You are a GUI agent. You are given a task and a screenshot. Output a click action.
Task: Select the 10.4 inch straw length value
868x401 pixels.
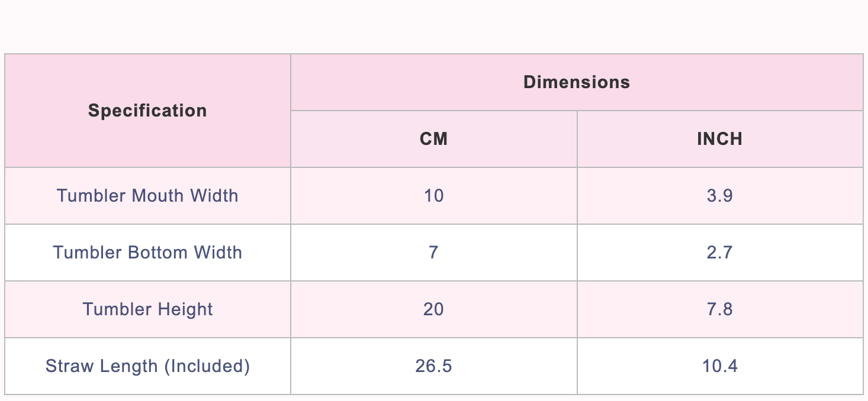pyautogui.click(x=720, y=366)
